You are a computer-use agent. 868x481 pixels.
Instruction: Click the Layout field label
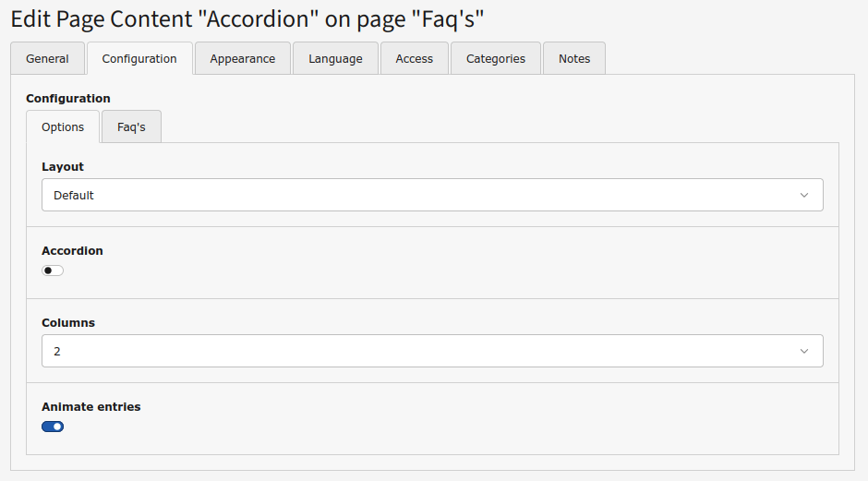tap(63, 167)
